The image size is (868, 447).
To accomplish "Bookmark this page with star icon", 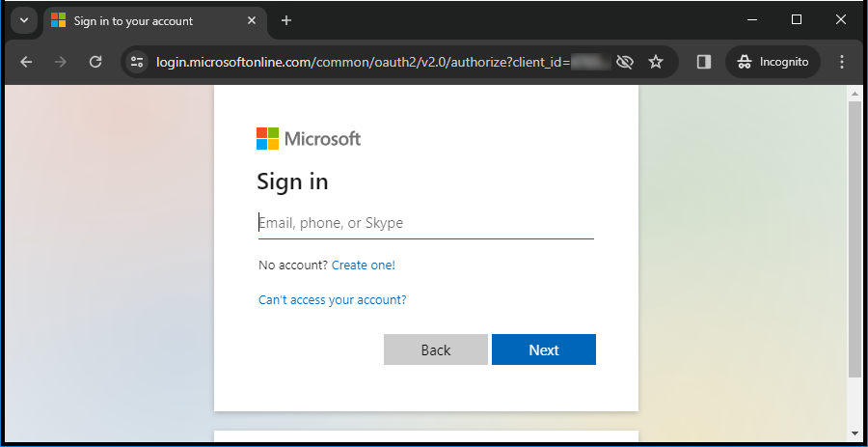I will 656,62.
